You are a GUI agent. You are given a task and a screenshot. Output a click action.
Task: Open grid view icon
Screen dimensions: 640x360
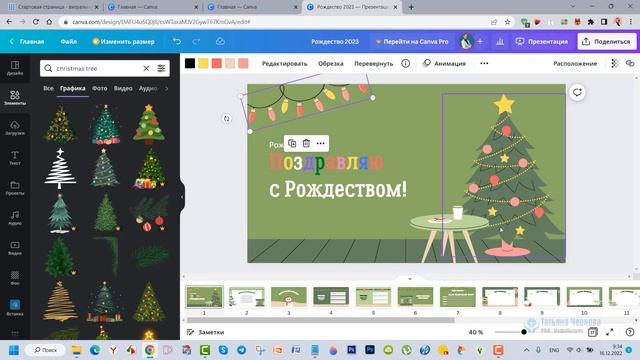[x=592, y=332]
